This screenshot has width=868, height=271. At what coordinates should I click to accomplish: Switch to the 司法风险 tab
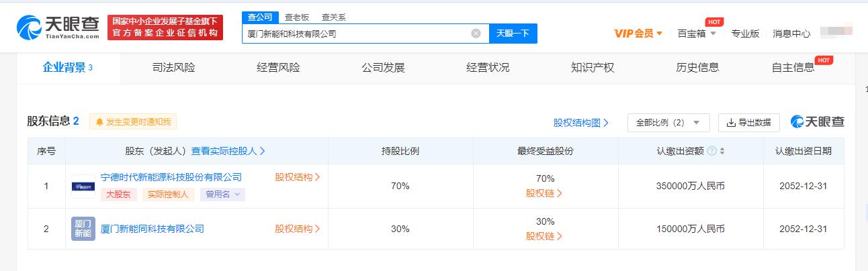pos(173,67)
